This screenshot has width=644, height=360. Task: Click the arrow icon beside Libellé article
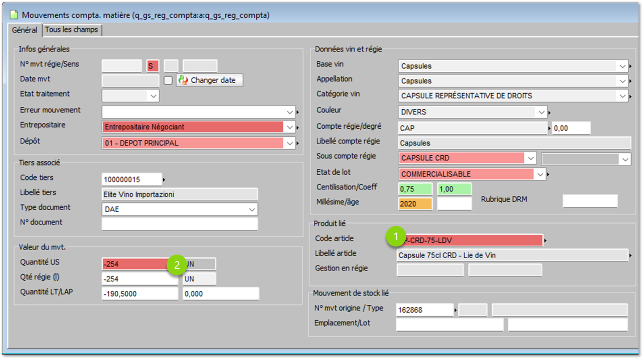pos(631,255)
